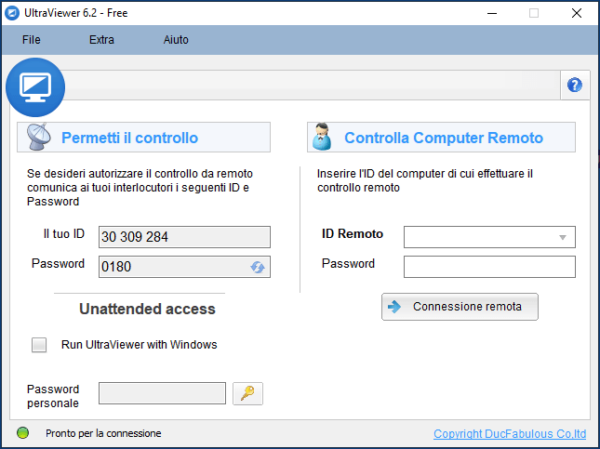
Task: Open the File menu
Action: click(x=31, y=40)
